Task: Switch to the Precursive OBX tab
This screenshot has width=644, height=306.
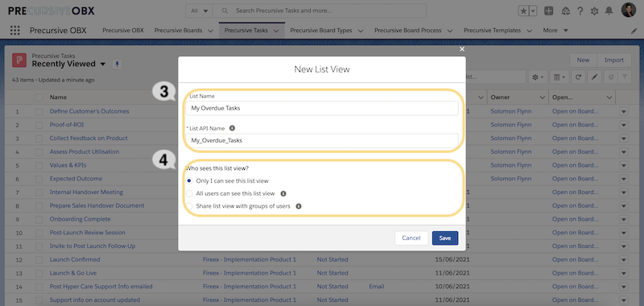Action: point(123,31)
